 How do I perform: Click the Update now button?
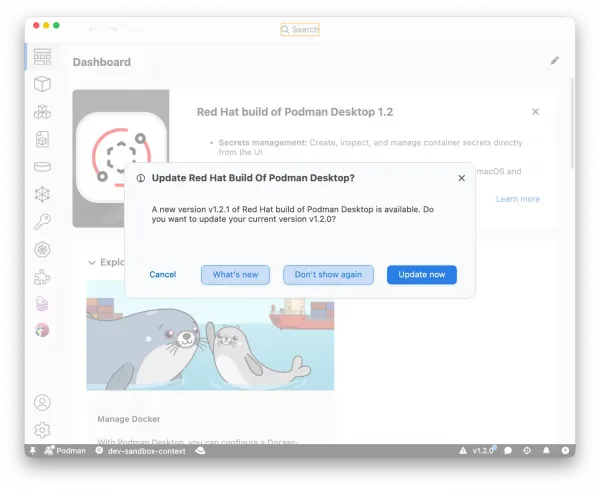pos(422,275)
